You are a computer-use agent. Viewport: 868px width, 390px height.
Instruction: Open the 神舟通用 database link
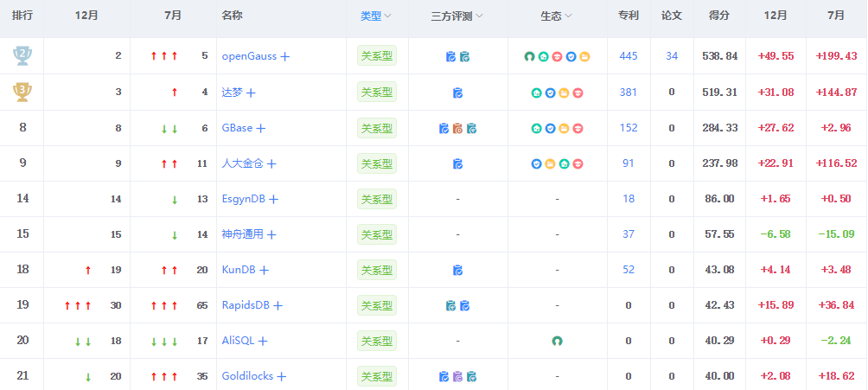coord(243,234)
